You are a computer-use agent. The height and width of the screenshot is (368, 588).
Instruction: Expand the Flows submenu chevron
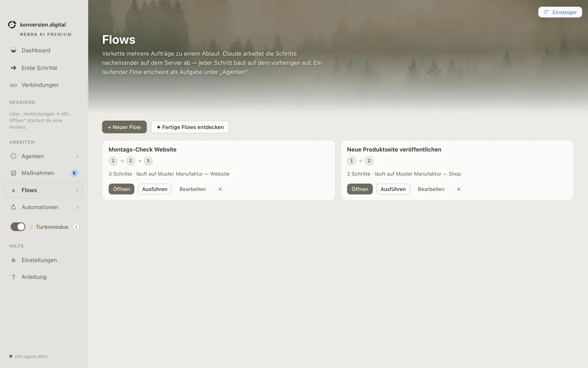(77, 191)
